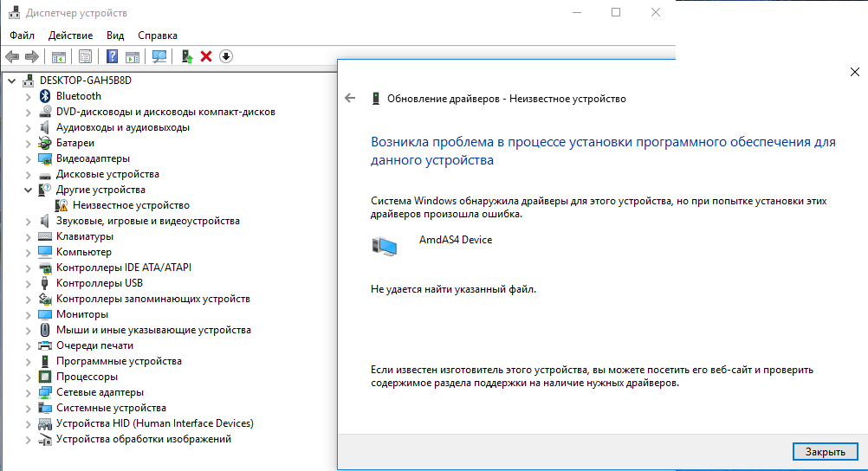Click the keyboard icon beside Клавиатуры
The height and width of the screenshot is (471, 868).
[45, 236]
